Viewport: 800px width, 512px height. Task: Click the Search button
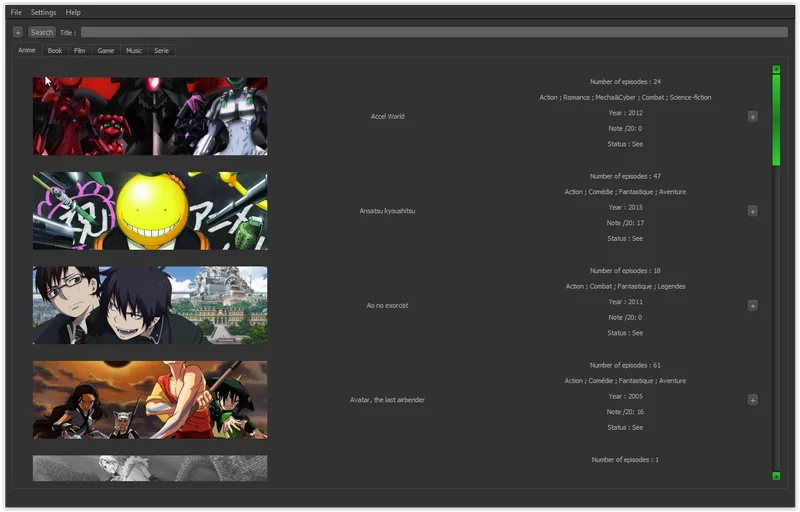tap(42, 33)
